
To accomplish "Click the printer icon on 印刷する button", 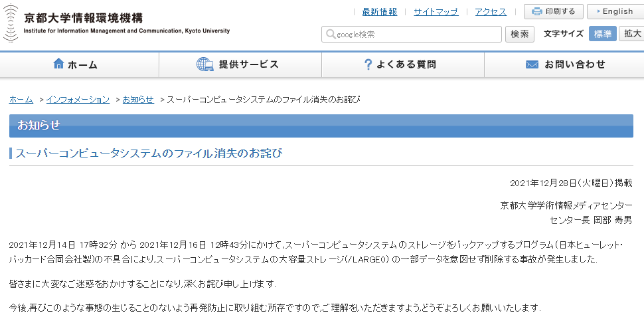I will pyautogui.click(x=537, y=11).
